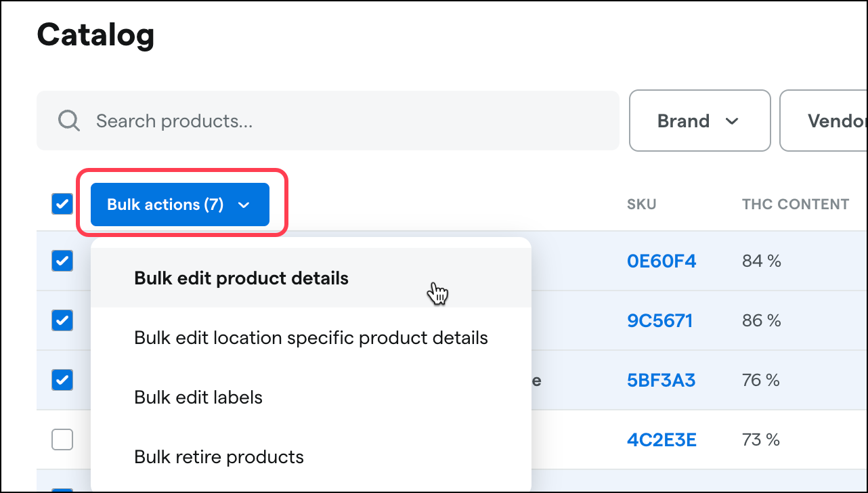
Task: Deselect the row with SKU 5BF3A3
Action: [62, 380]
